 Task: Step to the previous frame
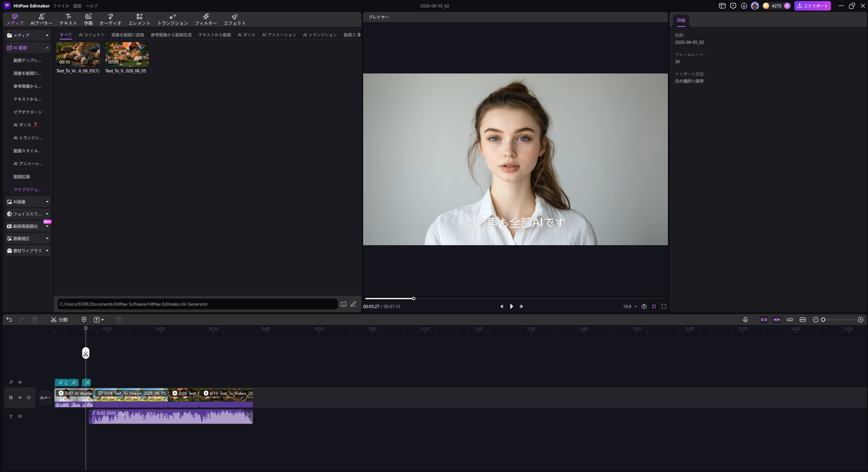502,306
